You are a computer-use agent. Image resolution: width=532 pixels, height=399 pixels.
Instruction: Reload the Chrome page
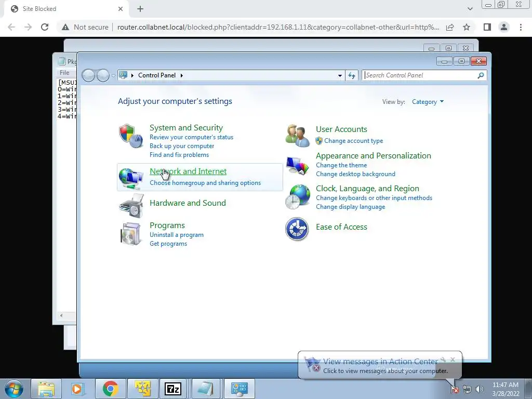(x=45, y=27)
